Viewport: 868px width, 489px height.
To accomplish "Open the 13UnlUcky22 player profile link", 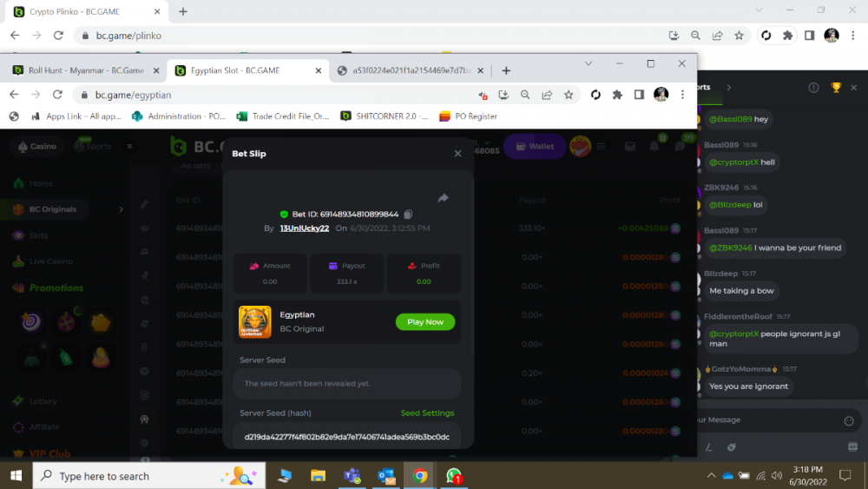I will pos(304,228).
